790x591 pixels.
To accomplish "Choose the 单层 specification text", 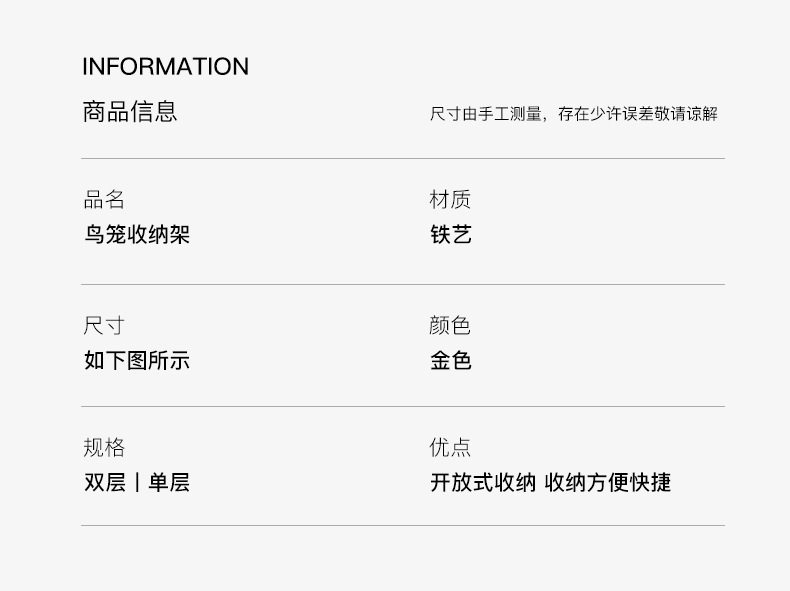I will point(168,483).
